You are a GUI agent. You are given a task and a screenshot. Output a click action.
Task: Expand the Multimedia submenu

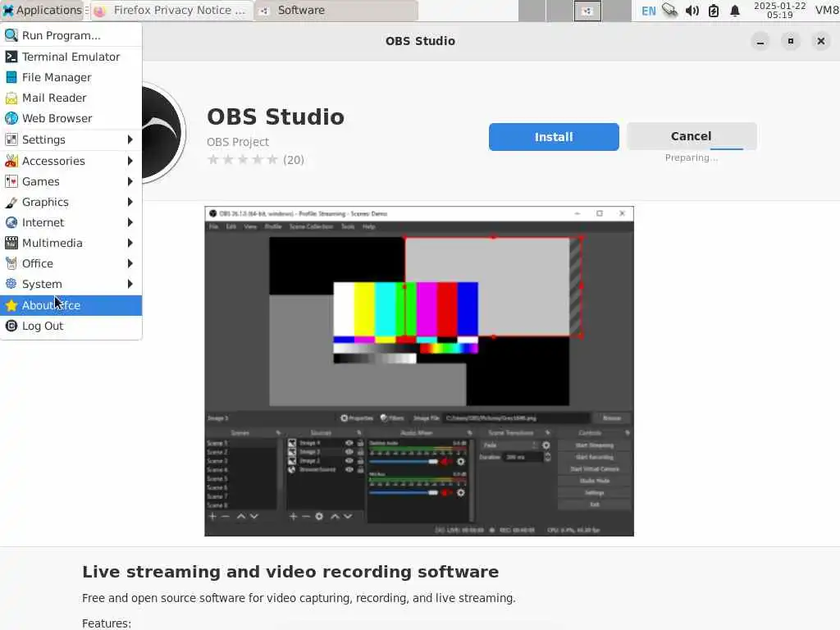pos(71,243)
